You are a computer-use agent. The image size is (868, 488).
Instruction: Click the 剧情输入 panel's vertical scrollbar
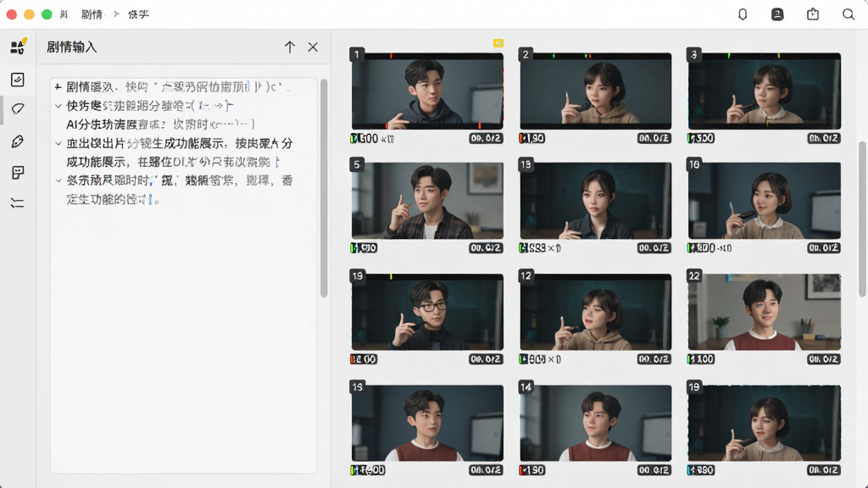(x=324, y=188)
